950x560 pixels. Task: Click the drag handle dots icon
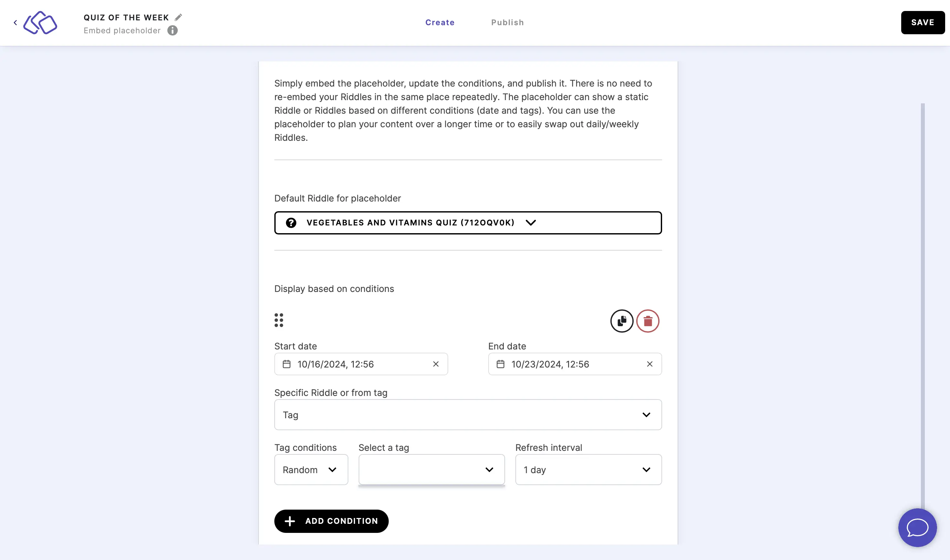[x=279, y=321]
